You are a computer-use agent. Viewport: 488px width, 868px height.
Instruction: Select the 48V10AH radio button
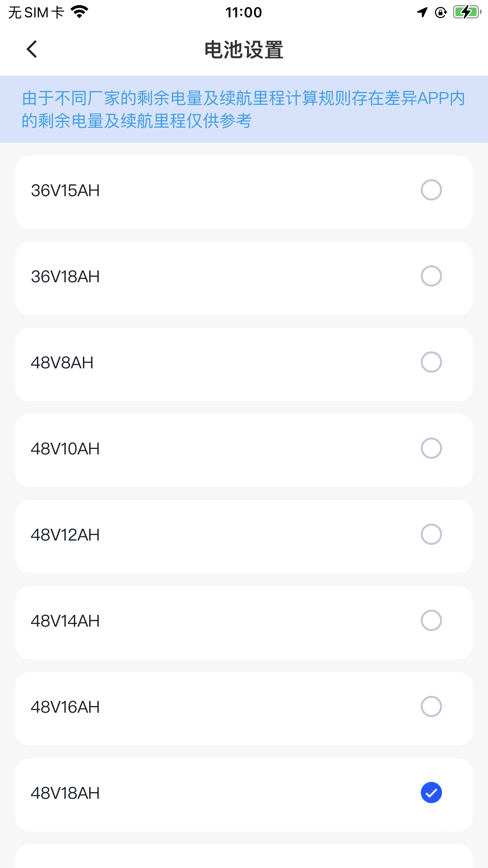(431, 448)
